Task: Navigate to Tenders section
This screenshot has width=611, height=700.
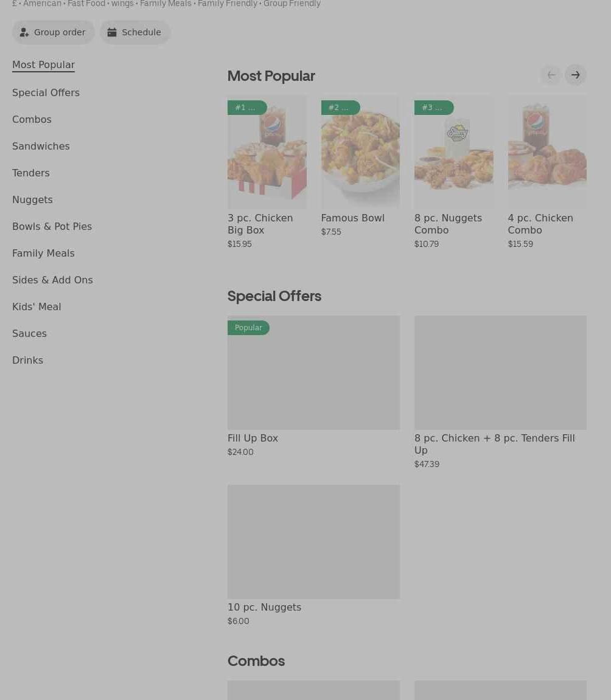Action: coord(31,173)
